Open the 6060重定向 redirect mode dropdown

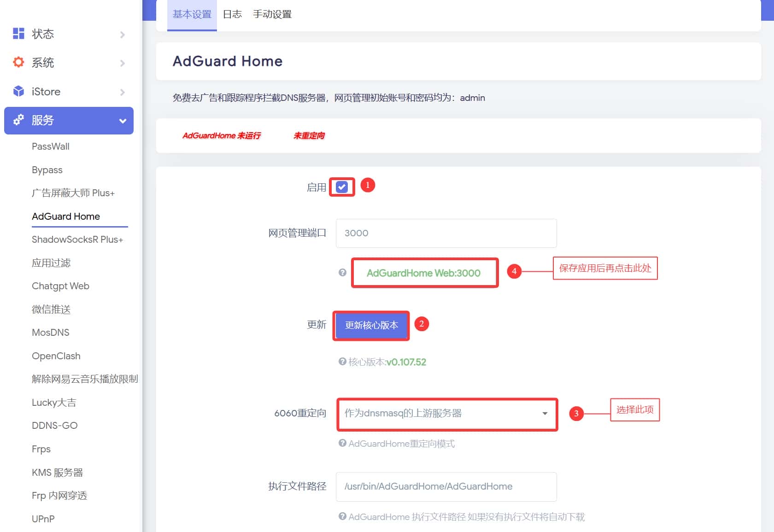click(x=446, y=414)
